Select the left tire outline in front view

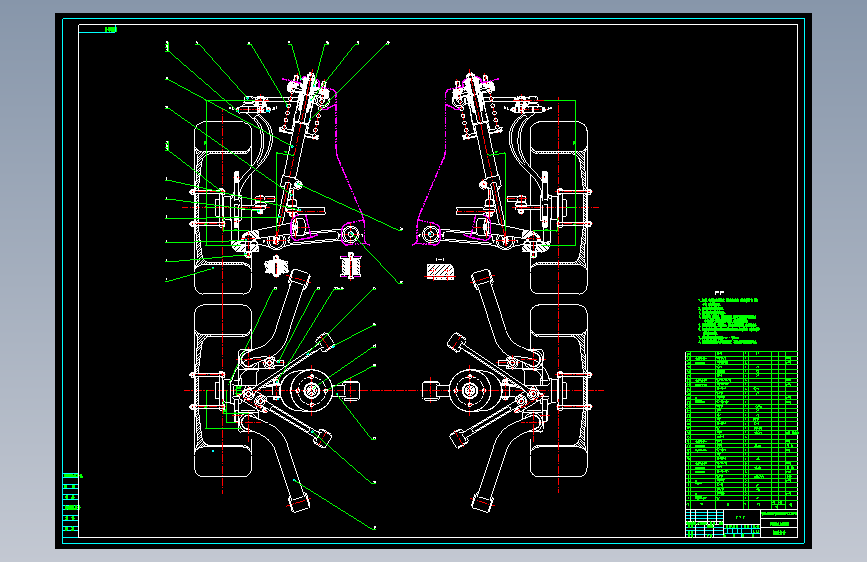(223, 208)
